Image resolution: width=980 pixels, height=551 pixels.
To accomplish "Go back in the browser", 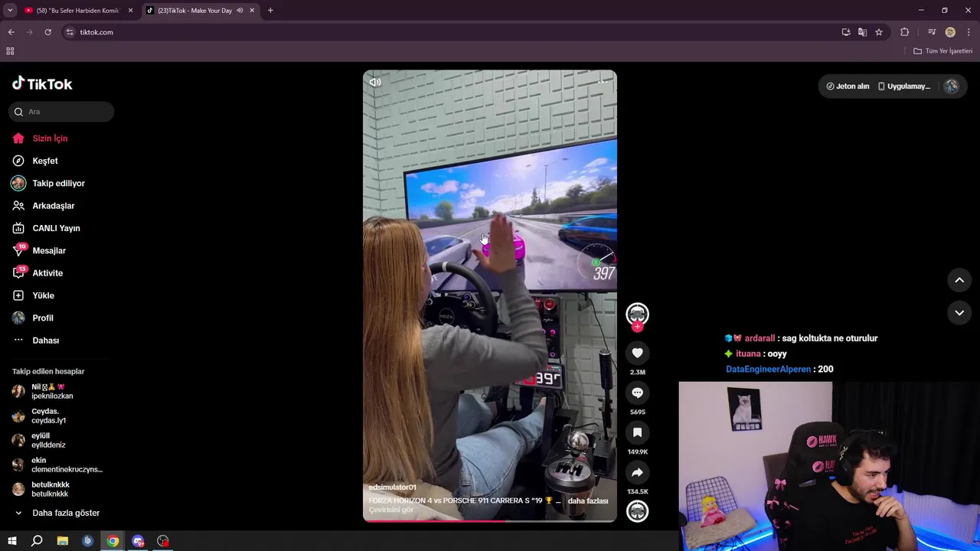I will click(11, 32).
